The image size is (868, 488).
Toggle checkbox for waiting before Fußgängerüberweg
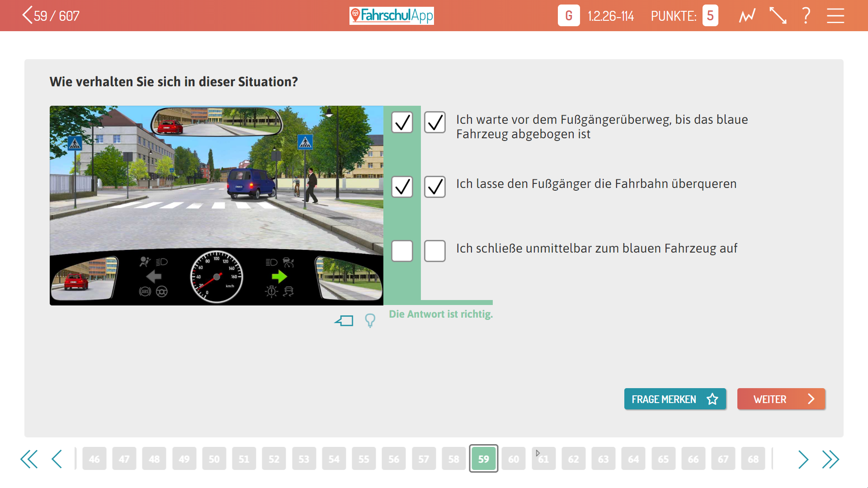[434, 122]
